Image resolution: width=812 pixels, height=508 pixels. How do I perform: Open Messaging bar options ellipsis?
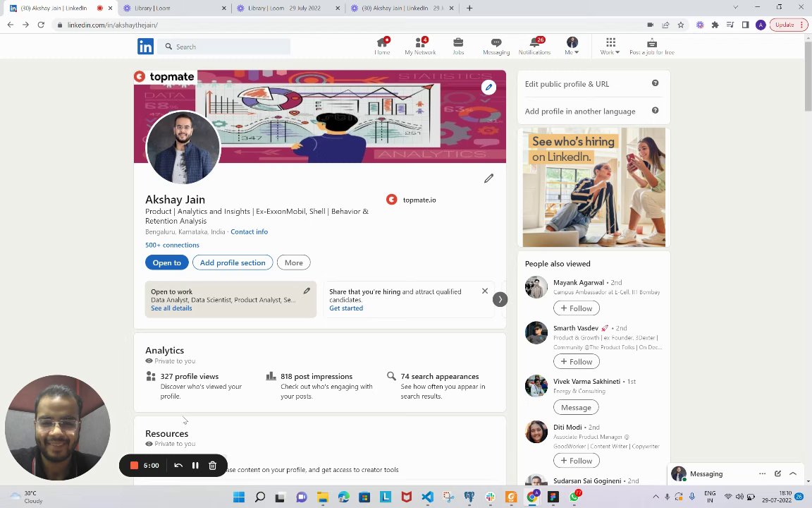click(x=762, y=473)
